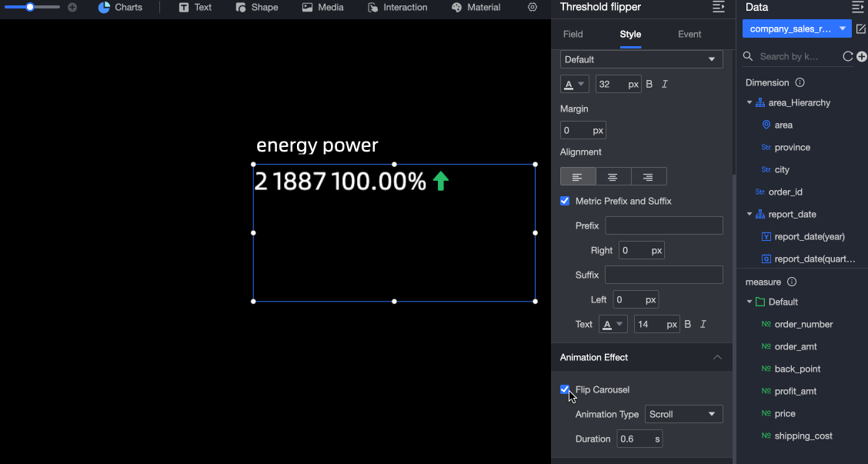868x464 pixels.
Task: Open the Default font dropdown
Action: point(641,59)
